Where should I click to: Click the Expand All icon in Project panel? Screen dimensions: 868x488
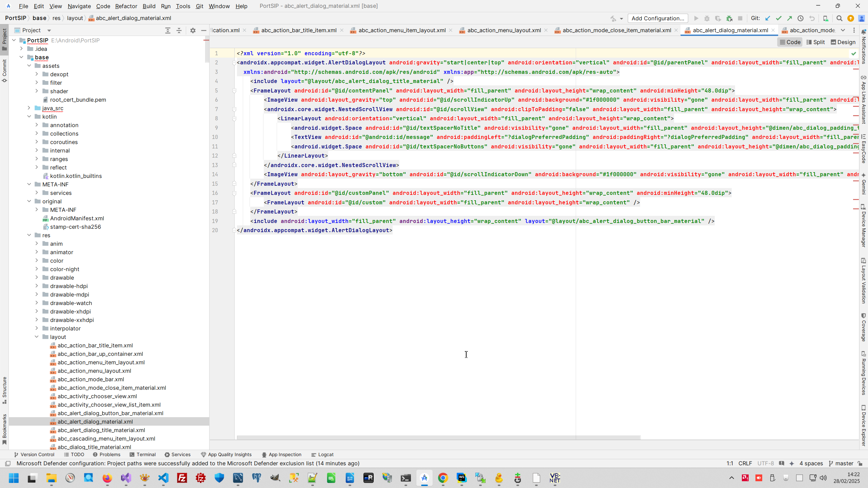pyautogui.click(x=168, y=30)
